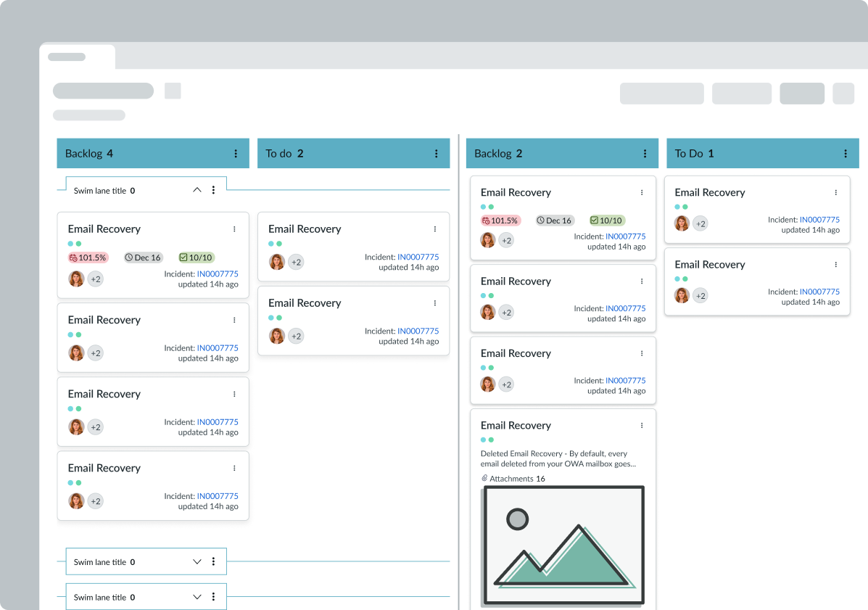The image size is (868, 610).
Task: Open the image thumbnail on the attachments card
Action: (x=562, y=545)
